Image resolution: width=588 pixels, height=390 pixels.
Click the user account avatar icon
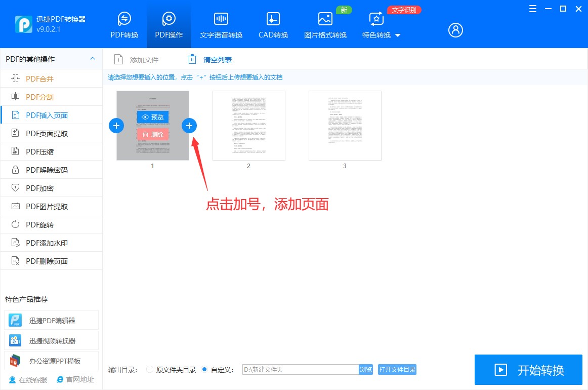pyautogui.click(x=455, y=30)
